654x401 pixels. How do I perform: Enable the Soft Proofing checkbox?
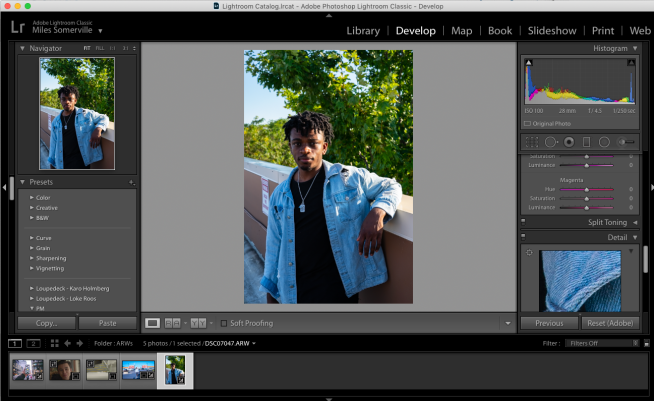224,323
